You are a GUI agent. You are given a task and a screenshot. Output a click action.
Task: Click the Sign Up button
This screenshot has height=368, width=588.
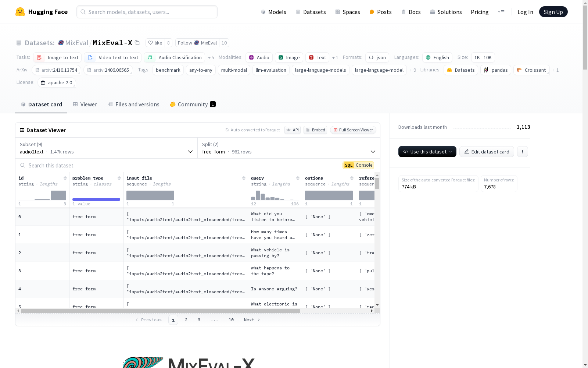click(553, 11)
